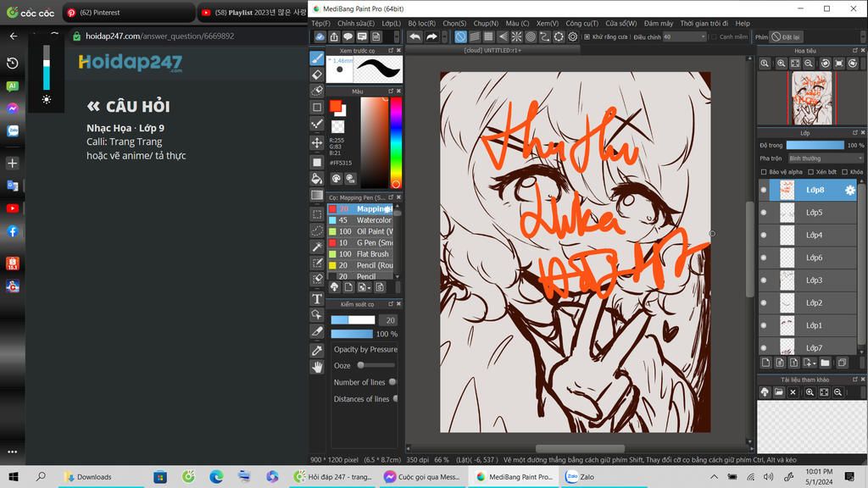
Task: Hide the Lớp6 layer
Action: (764, 258)
